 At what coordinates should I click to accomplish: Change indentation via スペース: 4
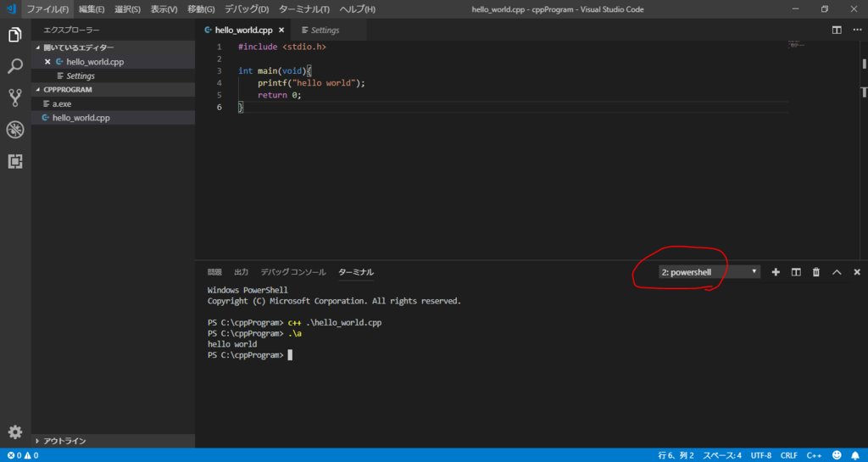(x=722, y=455)
